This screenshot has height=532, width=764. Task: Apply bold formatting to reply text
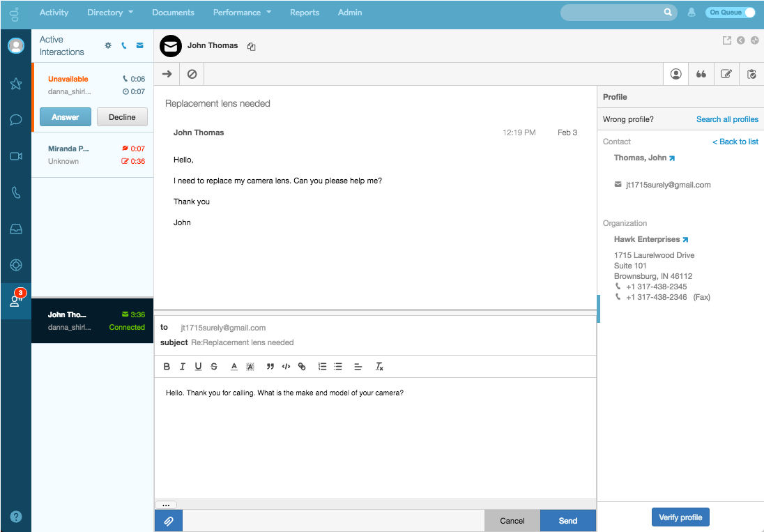pyautogui.click(x=167, y=367)
